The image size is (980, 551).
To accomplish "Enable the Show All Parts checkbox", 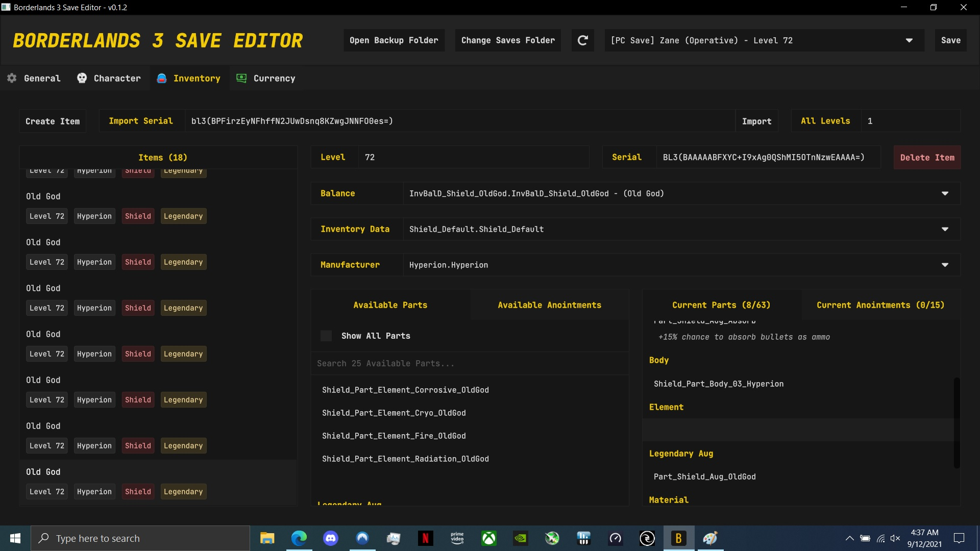I will tap(326, 336).
